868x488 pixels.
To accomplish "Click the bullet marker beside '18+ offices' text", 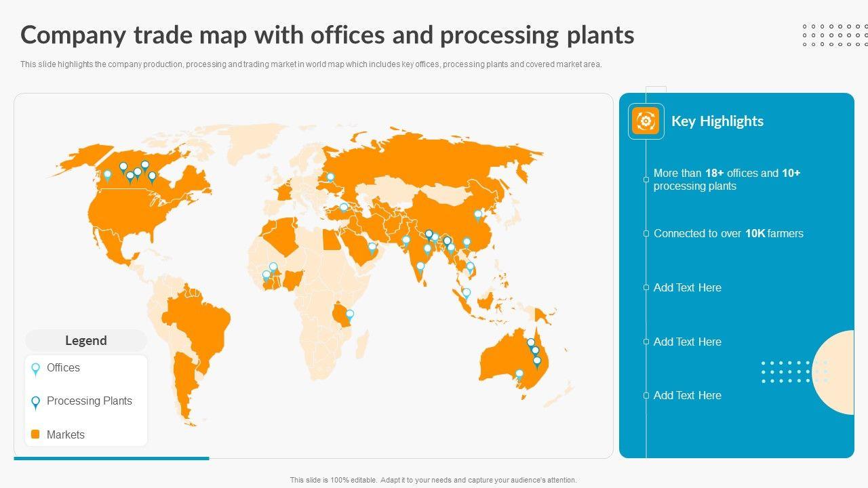I will click(x=646, y=180).
